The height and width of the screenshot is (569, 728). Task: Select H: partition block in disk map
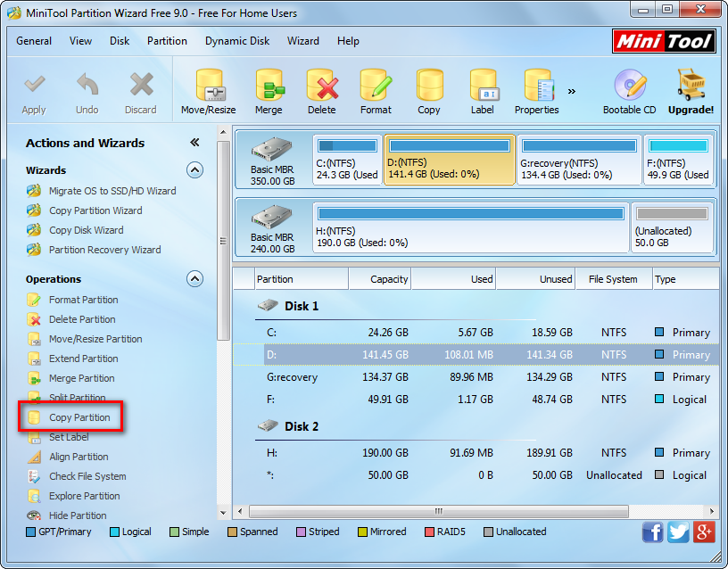coord(471,228)
